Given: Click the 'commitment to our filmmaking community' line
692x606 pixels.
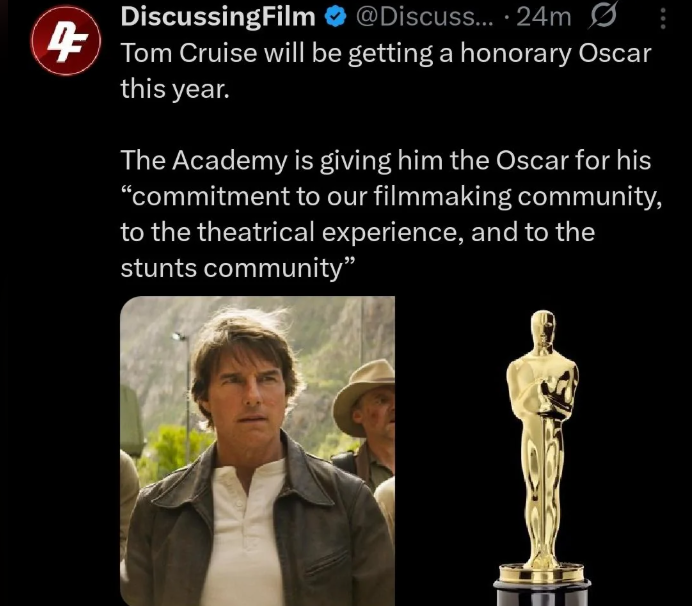Looking at the screenshot, I should click(391, 196).
